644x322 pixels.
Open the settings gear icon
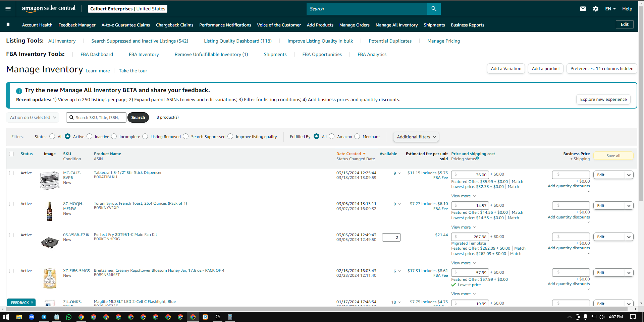pyautogui.click(x=596, y=9)
